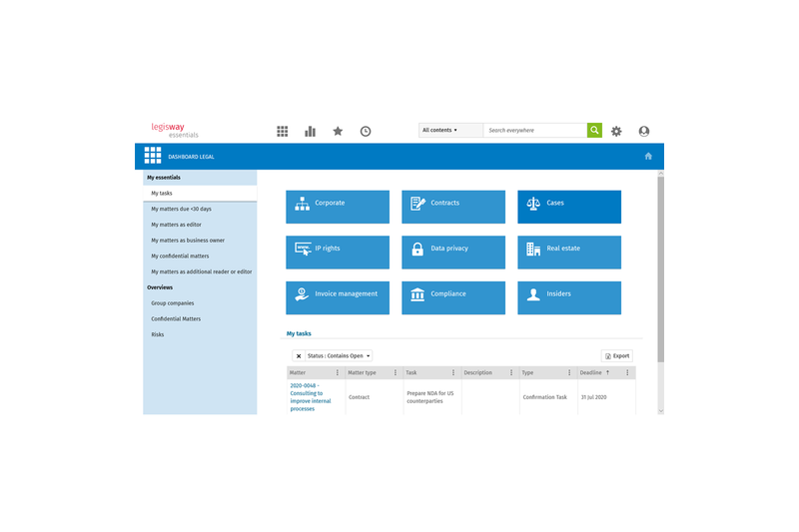This screenshot has width=799, height=532.
Task: Open user profile icon
Action: tap(643, 131)
